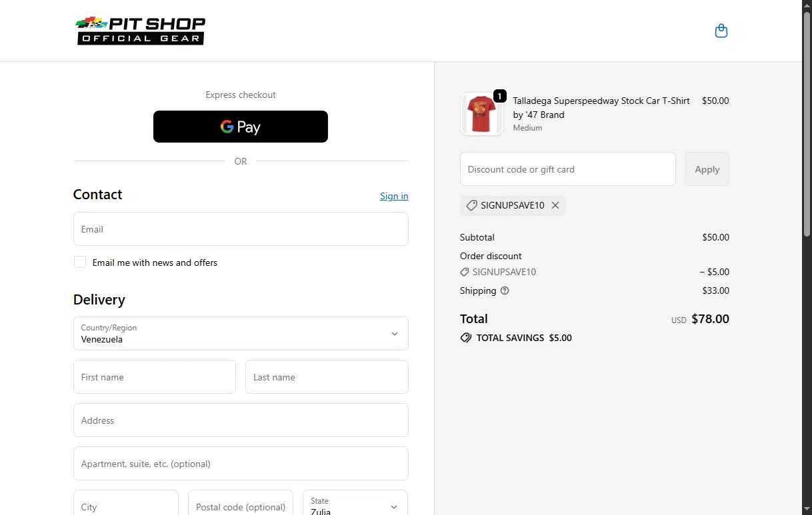Click the quantity badge on product thumbnail
The width and height of the screenshot is (812, 515).
point(500,96)
